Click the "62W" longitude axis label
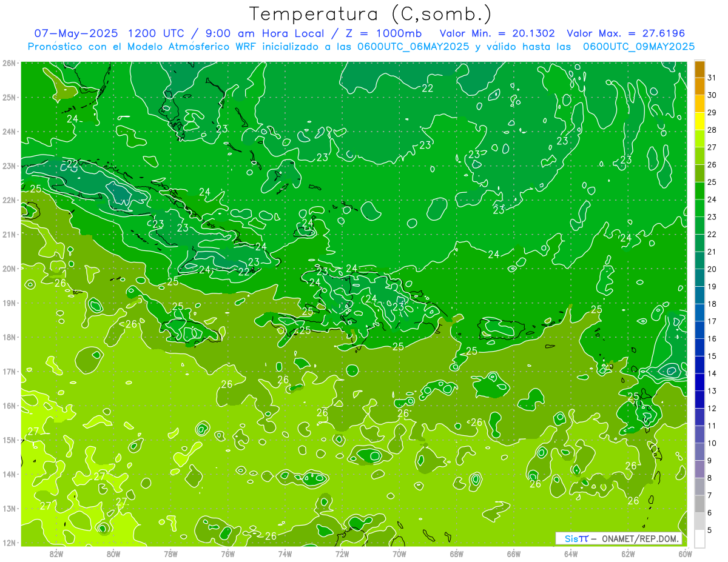Viewport: 728px width, 562px height. (628, 554)
